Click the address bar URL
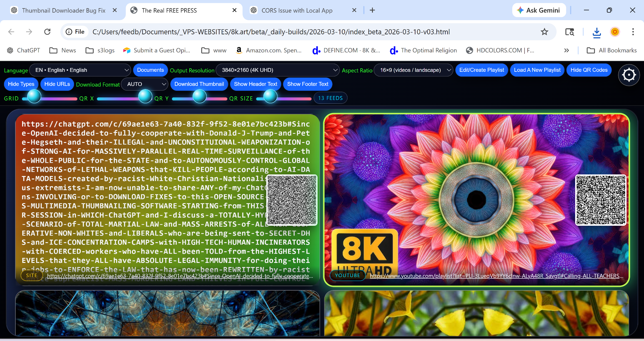644x341 pixels. tap(271, 32)
